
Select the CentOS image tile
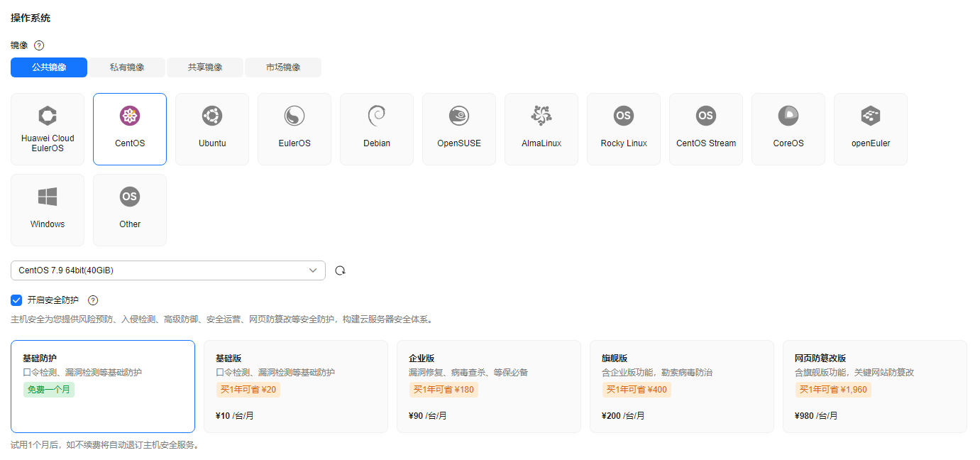[x=130, y=129]
